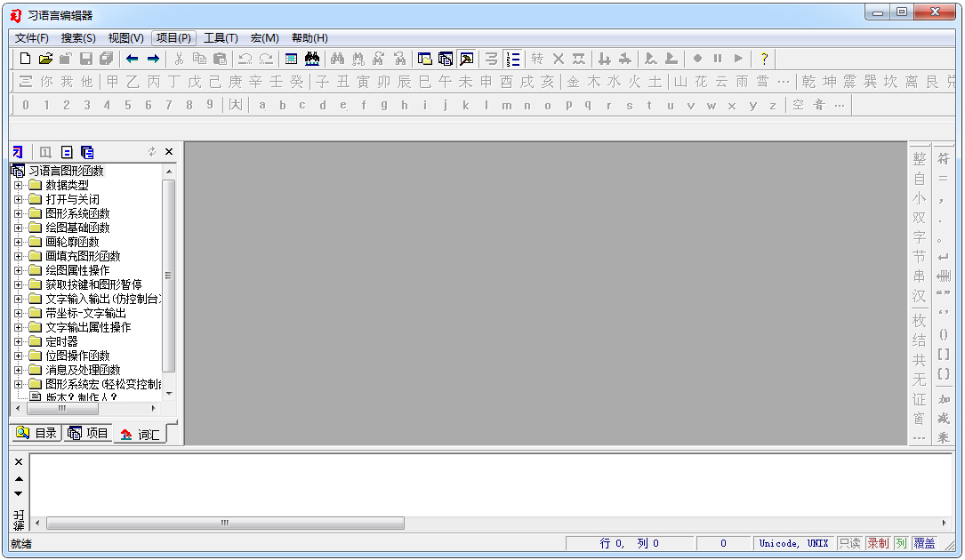This screenshot has width=965, height=560.
Task: Click the 甲 character button
Action: [113, 82]
